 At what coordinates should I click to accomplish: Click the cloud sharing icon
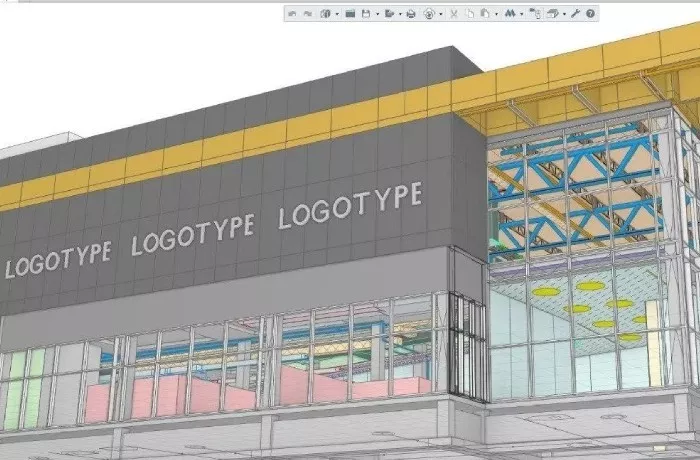(428, 14)
